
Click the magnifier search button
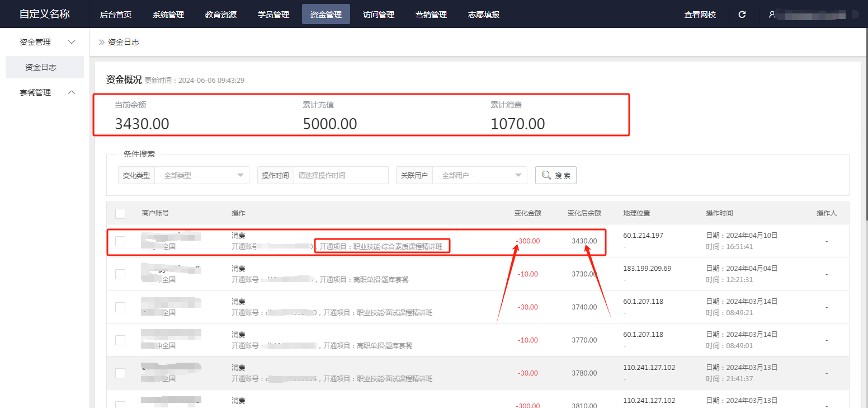click(x=556, y=175)
